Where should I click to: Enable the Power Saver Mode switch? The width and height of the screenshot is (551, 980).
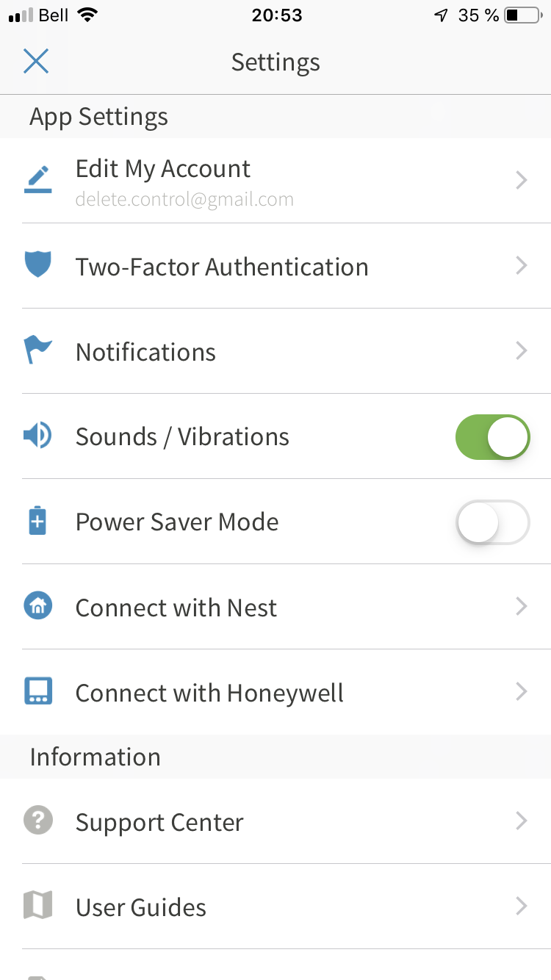point(492,522)
